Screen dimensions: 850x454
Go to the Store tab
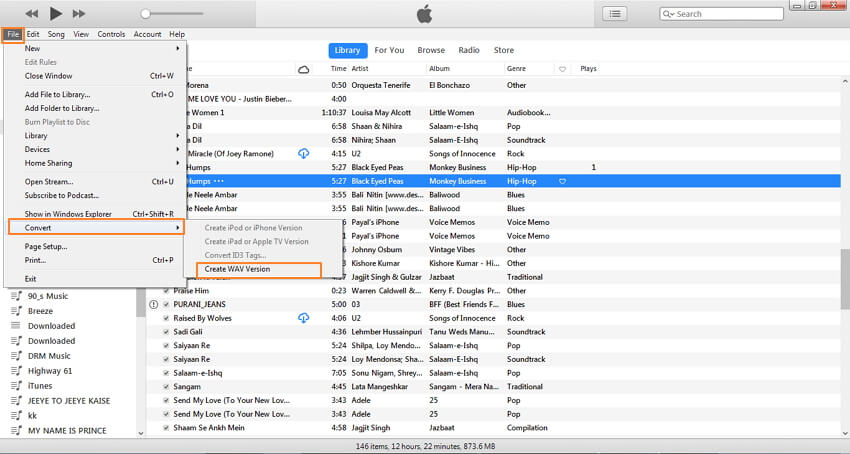tap(504, 50)
